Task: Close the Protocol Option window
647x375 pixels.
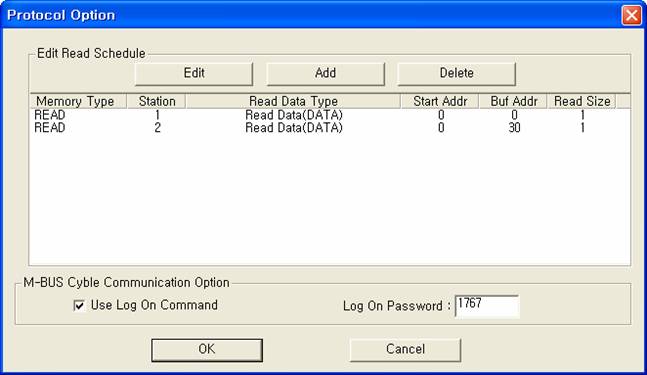Action: [x=631, y=15]
